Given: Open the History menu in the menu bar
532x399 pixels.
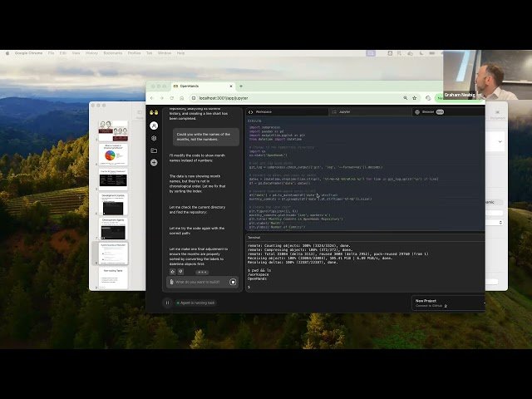Looking at the screenshot, I should pos(91,52).
